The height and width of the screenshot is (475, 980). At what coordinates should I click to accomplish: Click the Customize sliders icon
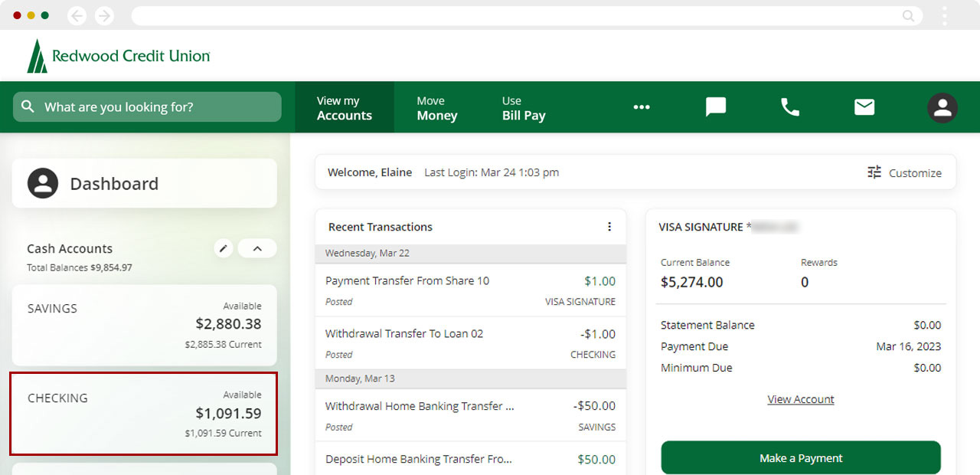(874, 172)
